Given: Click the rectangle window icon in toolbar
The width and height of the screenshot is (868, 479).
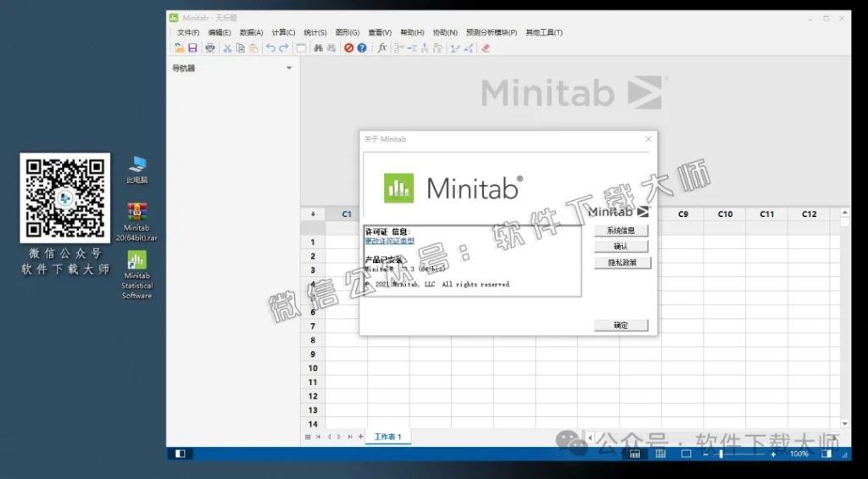Looking at the screenshot, I should pyautogui.click(x=301, y=48).
